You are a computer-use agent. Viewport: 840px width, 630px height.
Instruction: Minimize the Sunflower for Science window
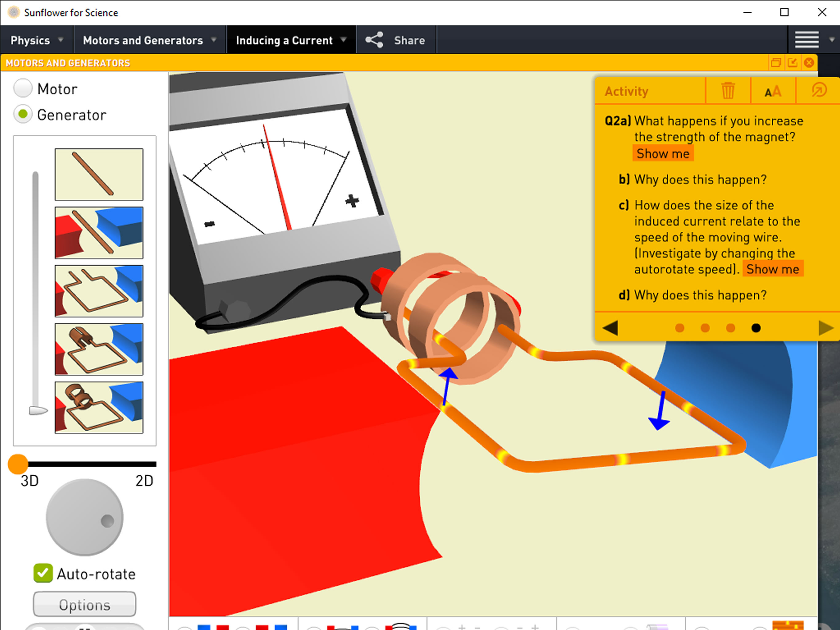coord(747,13)
